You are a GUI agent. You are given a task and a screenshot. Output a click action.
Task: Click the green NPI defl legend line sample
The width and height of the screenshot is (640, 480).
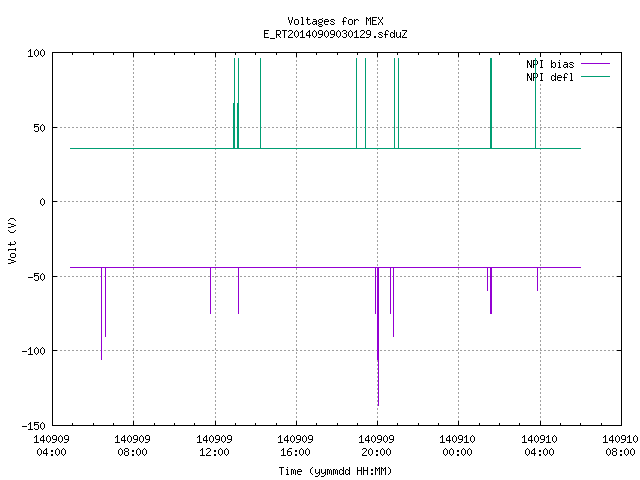(595, 77)
